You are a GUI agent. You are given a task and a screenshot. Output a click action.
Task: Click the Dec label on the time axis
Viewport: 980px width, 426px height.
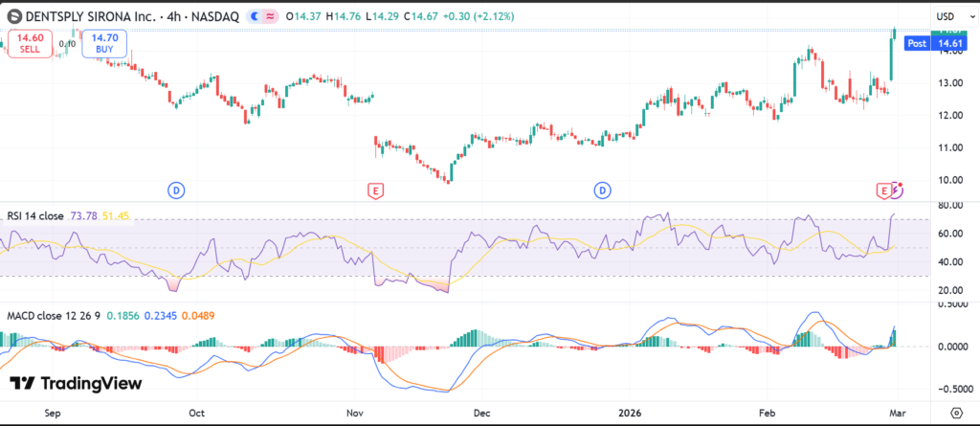(x=481, y=413)
